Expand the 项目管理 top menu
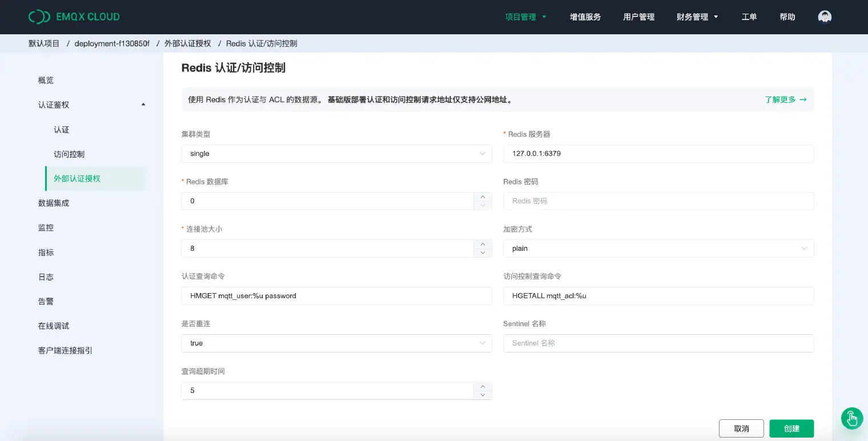 coord(526,17)
